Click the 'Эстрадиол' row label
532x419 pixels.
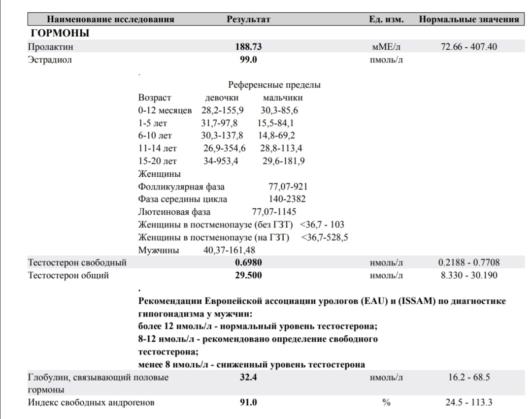point(50,60)
